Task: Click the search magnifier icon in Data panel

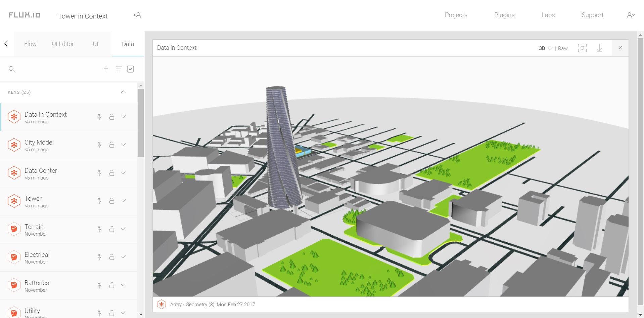Action: pos(12,69)
